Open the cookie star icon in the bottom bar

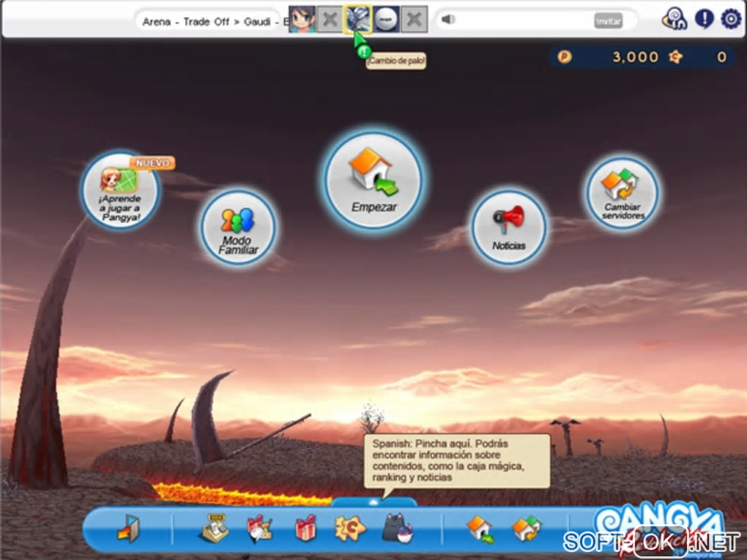[x=350, y=529]
